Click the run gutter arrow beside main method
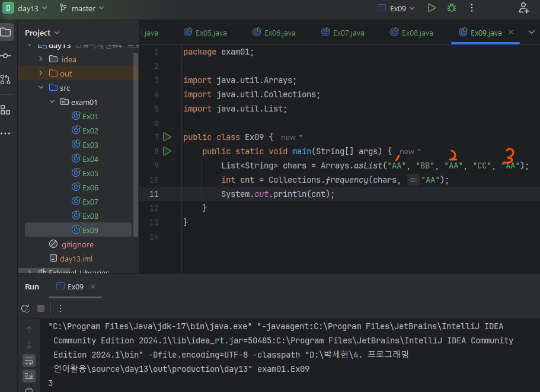The height and width of the screenshot is (392, 540). [167, 151]
